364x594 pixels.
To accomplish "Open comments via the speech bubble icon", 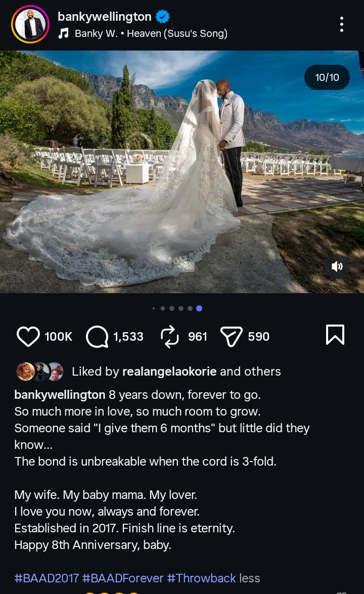I will pyautogui.click(x=97, y=336).
